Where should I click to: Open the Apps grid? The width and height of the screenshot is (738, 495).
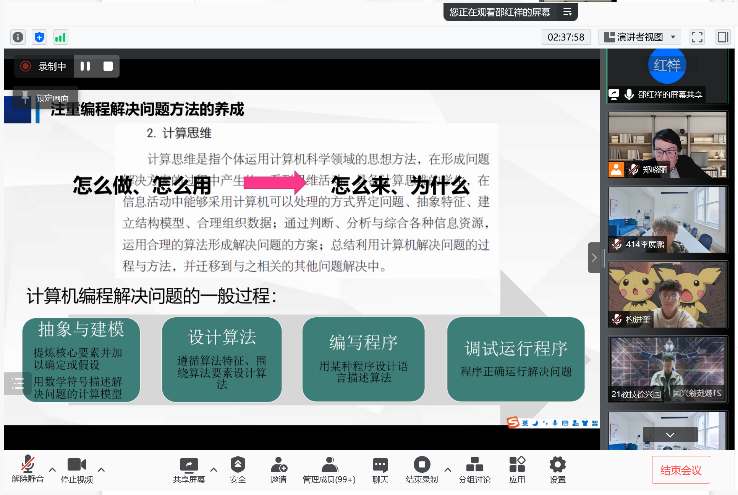pos(516,465)
